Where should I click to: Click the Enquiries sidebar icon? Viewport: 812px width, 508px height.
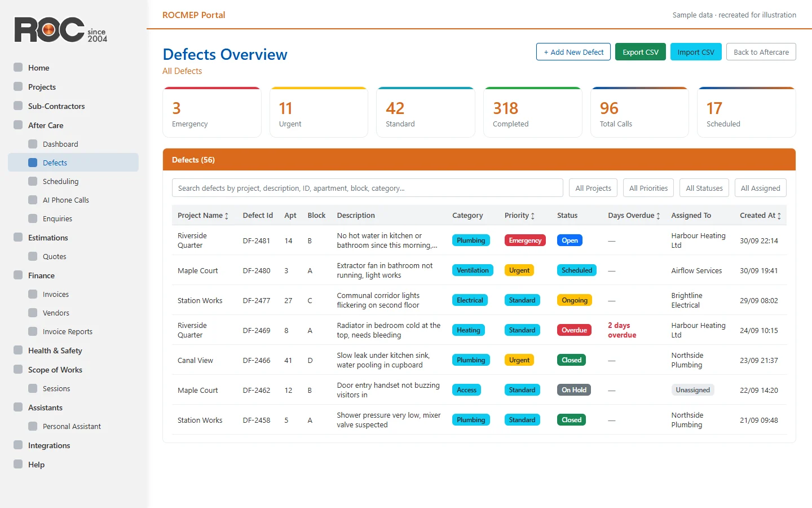click(33, 218)
